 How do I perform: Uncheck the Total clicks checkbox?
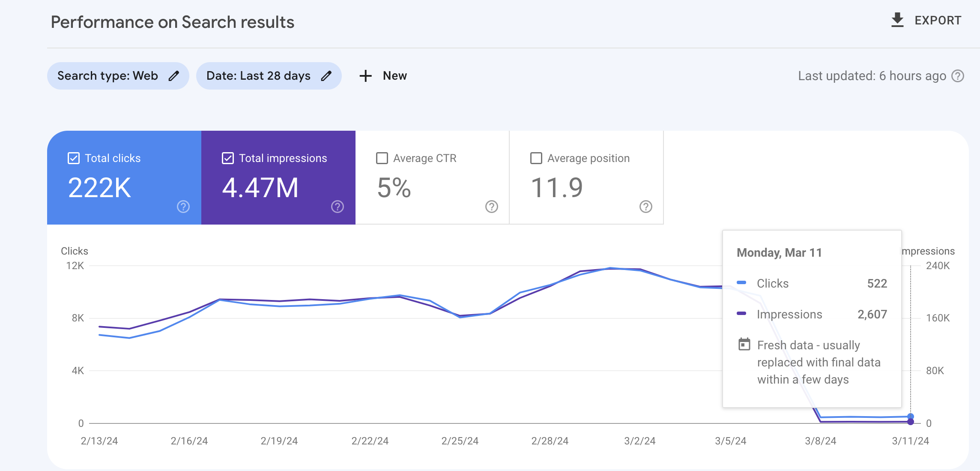[x=74, y=158]
